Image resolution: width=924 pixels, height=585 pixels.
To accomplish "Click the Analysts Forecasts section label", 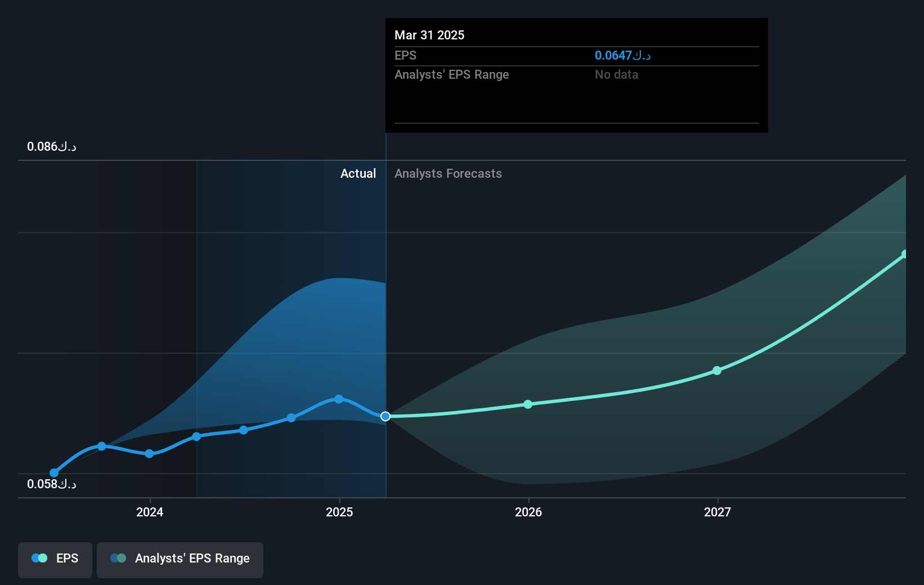I will click(x=448, y=173).
